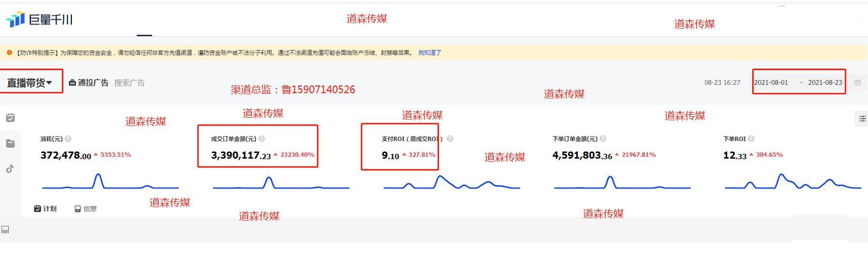Click the 计划 tab calendar icon

click(x=37, y=208)
